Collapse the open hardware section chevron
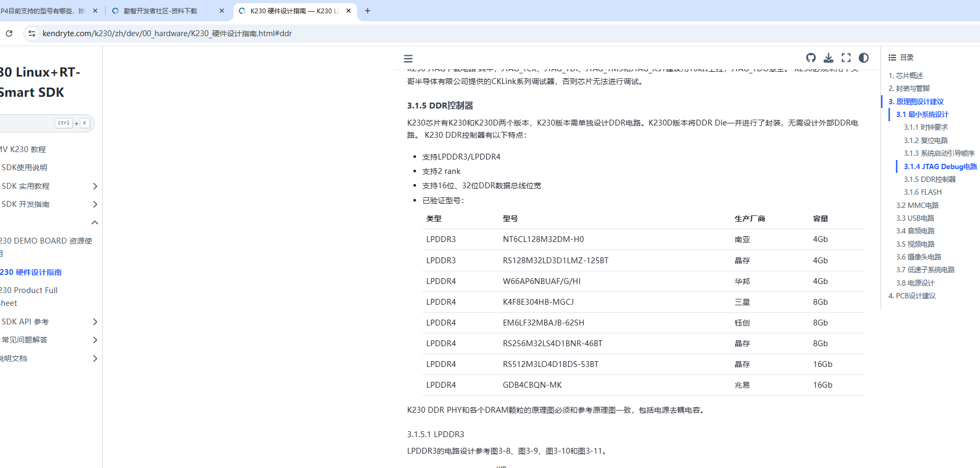The image size is (980, 468). click(95, 222)
